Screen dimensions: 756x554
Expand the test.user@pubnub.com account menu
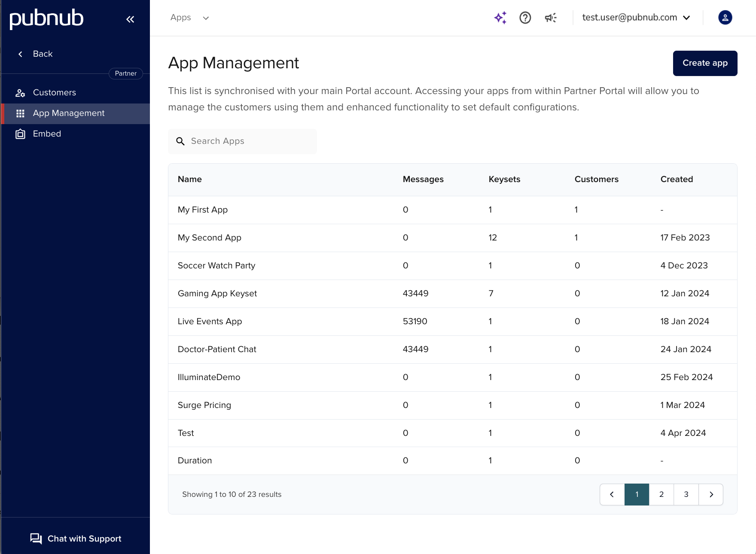(x=635, y=18)
